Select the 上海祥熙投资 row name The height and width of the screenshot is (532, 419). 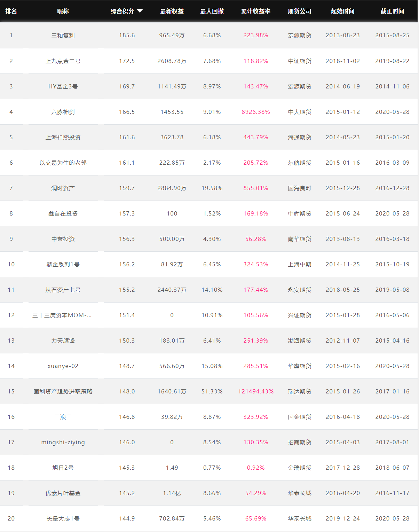pyautogui.click(x=63, y=137)
